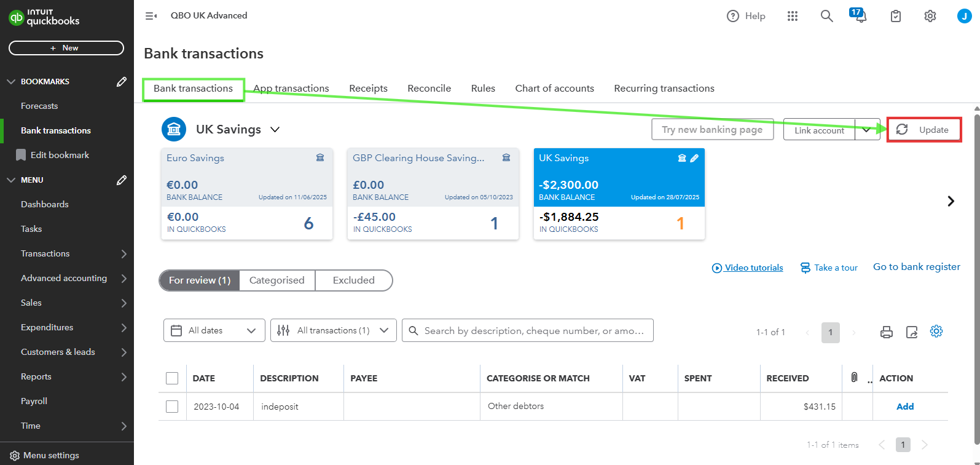Expand the Sales sidebar submenu
980x465 pixels.
click(x=123, y=303)
